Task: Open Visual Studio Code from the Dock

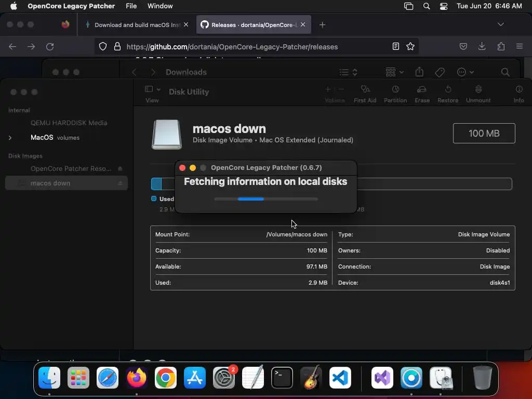Action: click(340, 378)
